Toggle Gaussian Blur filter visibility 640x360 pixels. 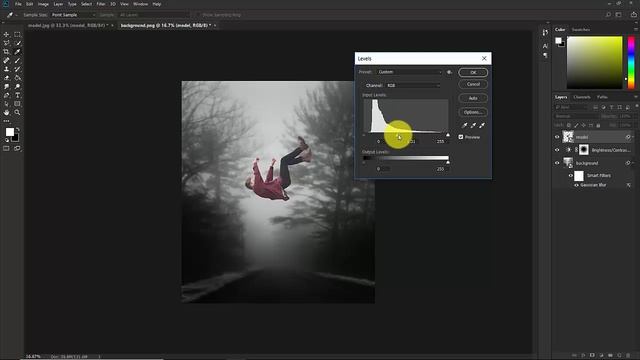click(x=576, y=185)
